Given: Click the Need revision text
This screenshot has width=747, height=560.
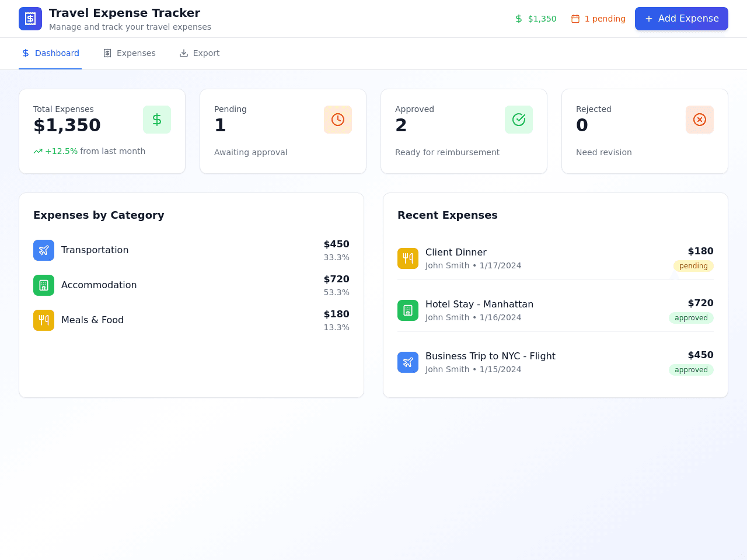Looking at the screenshot, I should pyautogui.click(x=604, y=152).
